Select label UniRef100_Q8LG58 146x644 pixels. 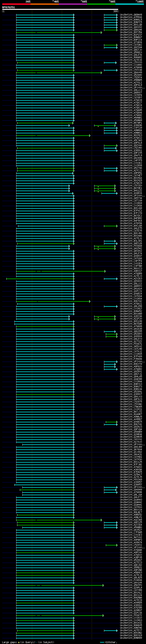131,306
